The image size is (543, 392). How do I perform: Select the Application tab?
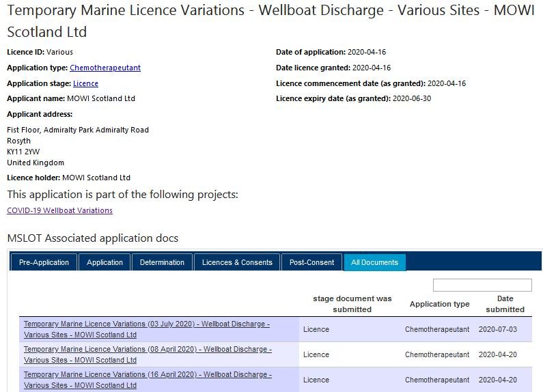tap(105, 262)
